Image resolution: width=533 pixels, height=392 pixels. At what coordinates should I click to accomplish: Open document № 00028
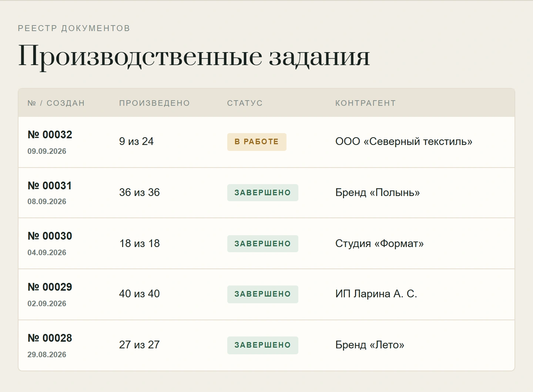[x=50, y=338]
